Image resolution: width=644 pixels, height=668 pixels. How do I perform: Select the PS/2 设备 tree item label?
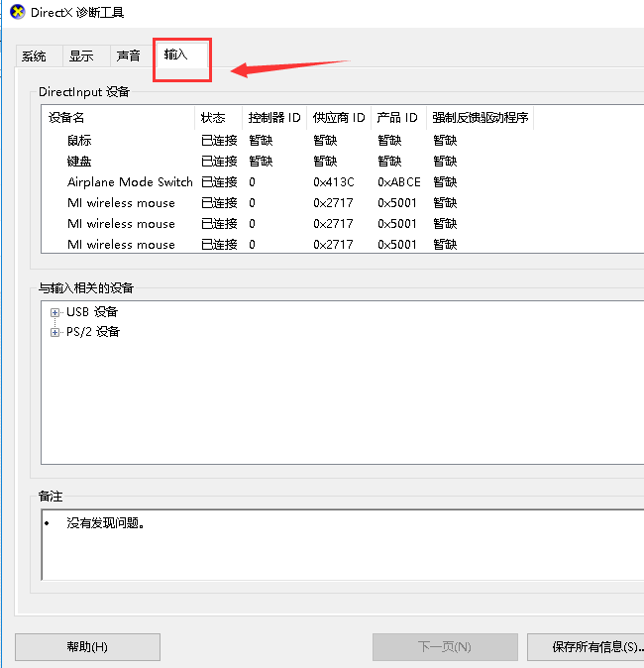(x=93, y=333)
